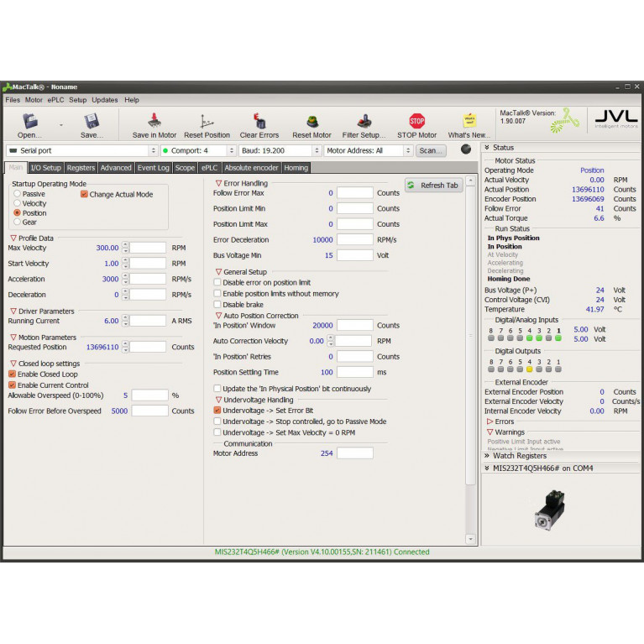This screenshot has height=644, width=644.
Task: Switch to the Homing tab
Action: 296,168
